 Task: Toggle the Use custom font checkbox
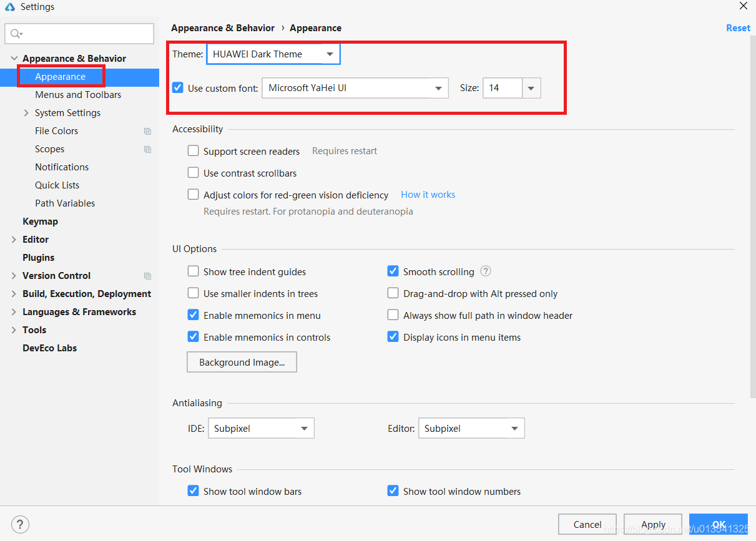pyautogui.click(x=178, y=88)
